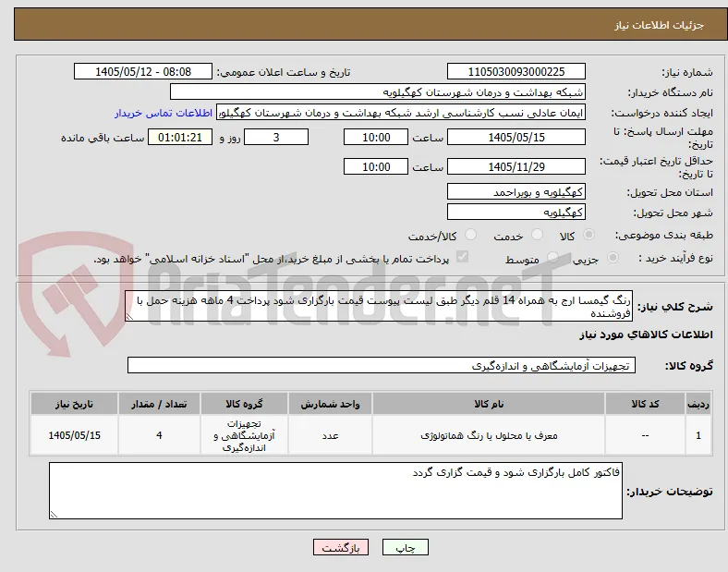Image resolution: width=728 pixels, height=572 pixels.
Task: Click the announcement date field 1405/05/12 - 08:08
Action: point(143,71)
